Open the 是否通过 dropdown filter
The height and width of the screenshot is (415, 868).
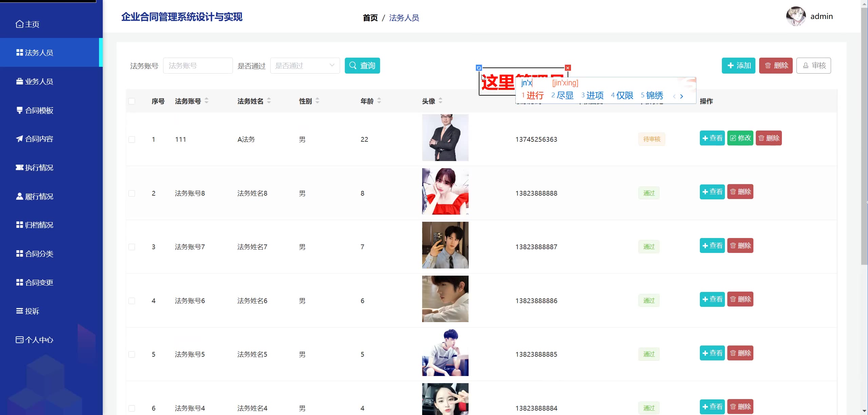coord(305,65)
